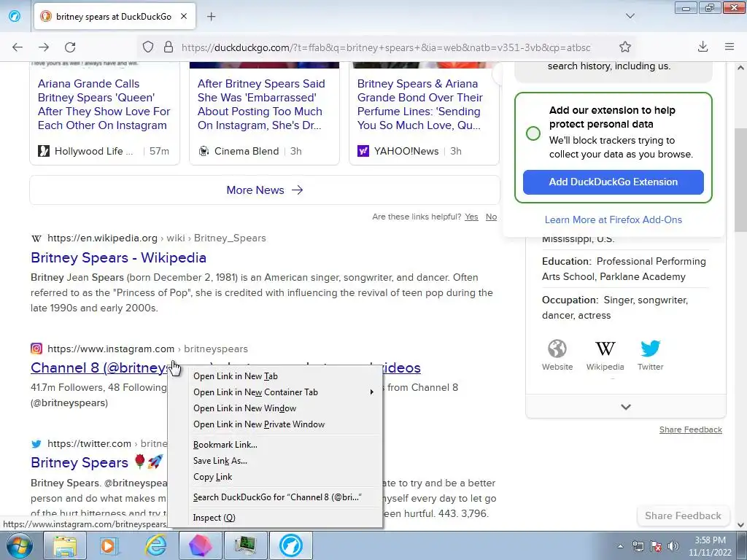Open the Firefox hamburger menu

[729, 47]
